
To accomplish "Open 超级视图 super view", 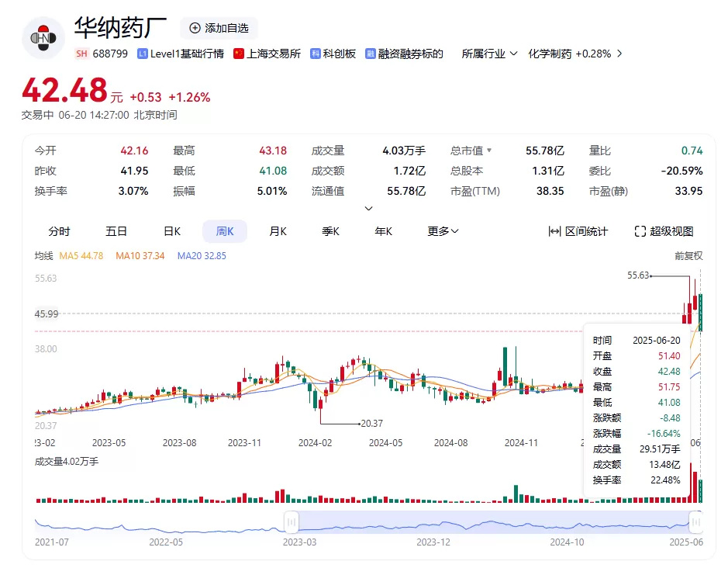I will click(x=664, y=231).
